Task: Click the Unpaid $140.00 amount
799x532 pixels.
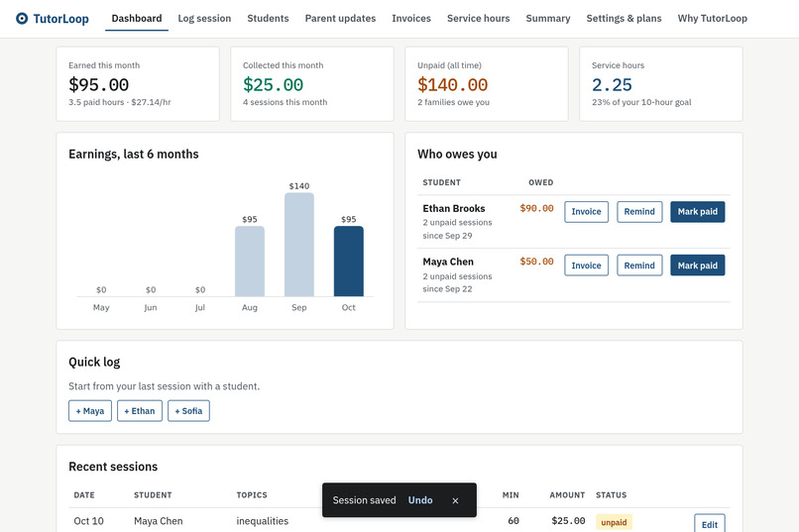Action: [452, 84]
